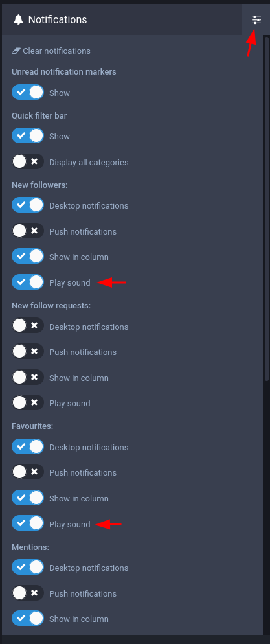Enable New followers Push notifications
This screenshot has height=644, width=270.
point(28,231)
